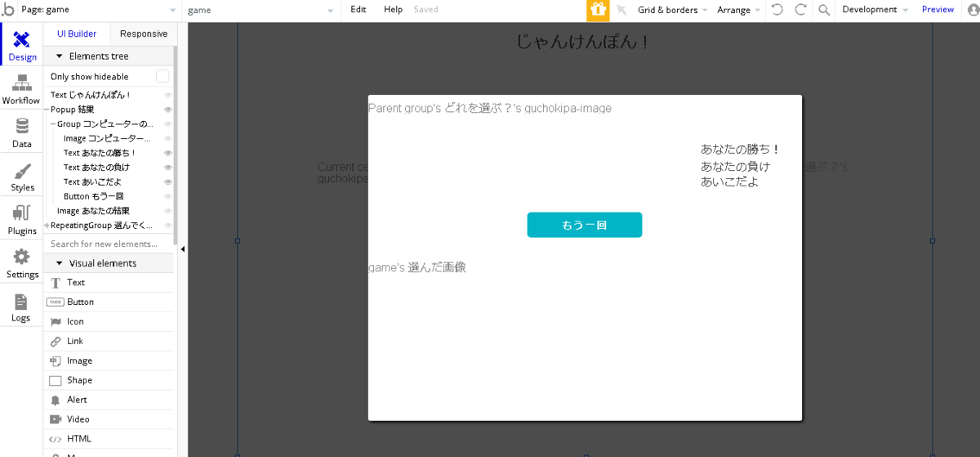This screenshot has width=980, height=457.
Task: Toggle visibility eye for Image コンピューター
Action: point(168,138)
